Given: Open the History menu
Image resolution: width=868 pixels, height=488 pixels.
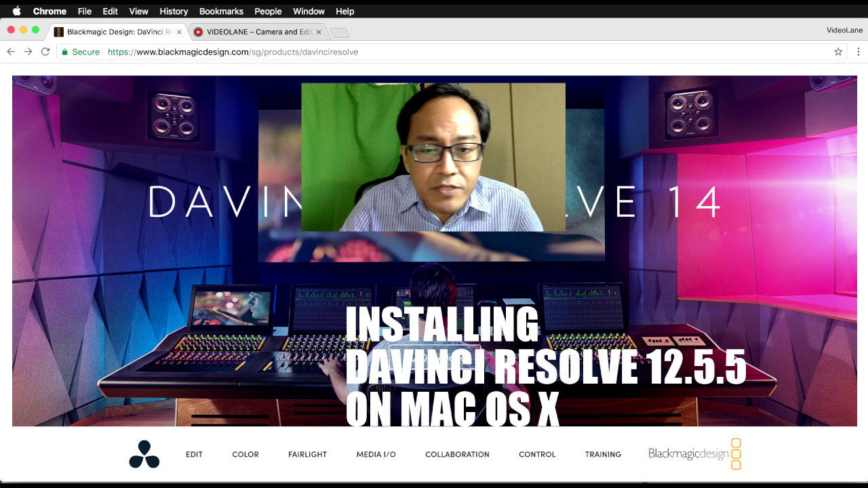Looking at the screenshot, I should click(x=174, y=12).
